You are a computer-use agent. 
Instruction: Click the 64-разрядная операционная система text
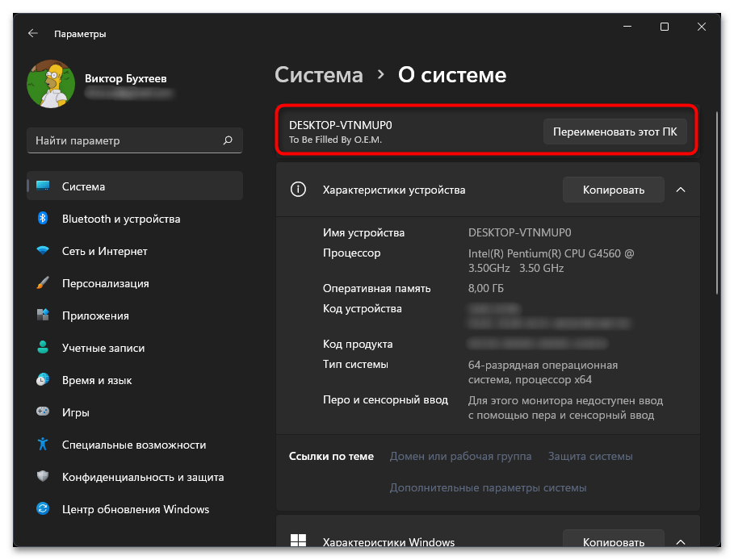coord(543,372)
